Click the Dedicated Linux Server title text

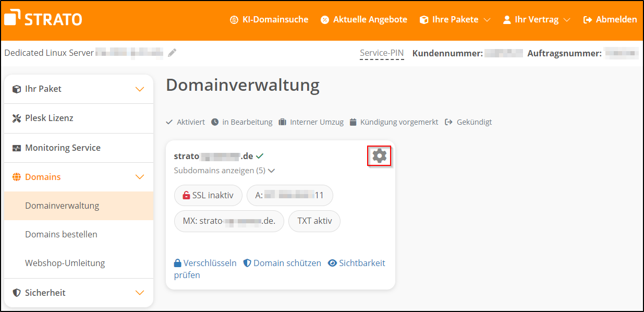(49, 53)
